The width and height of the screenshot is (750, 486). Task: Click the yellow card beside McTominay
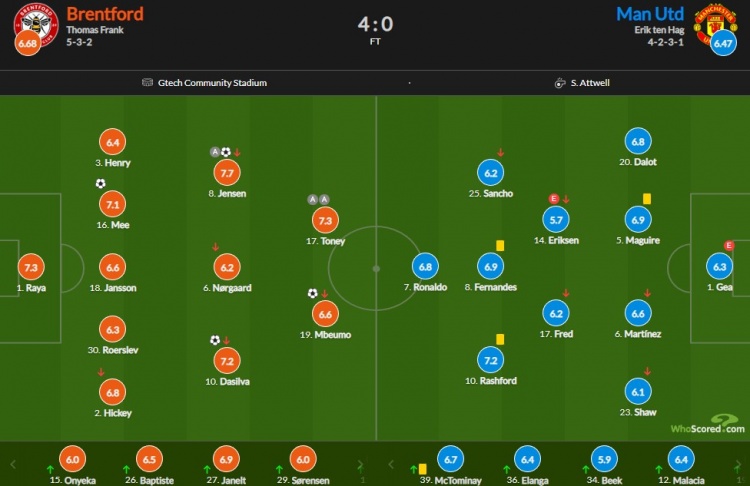click(x=422, y=469)
